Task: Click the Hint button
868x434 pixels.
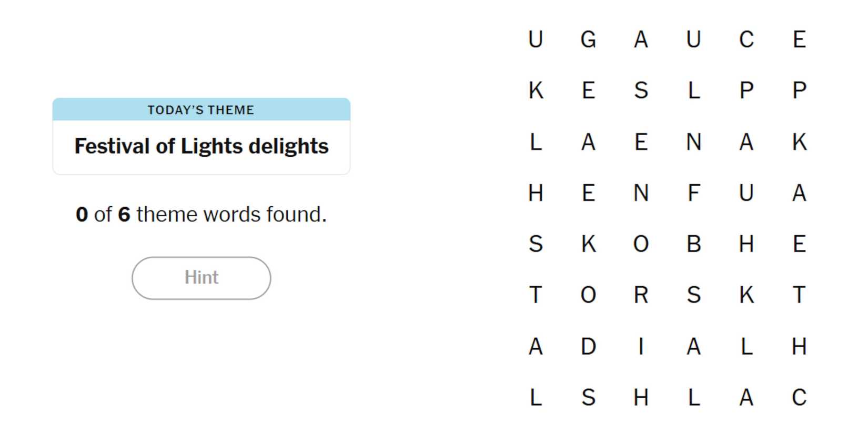Action: tap(201, 278)
